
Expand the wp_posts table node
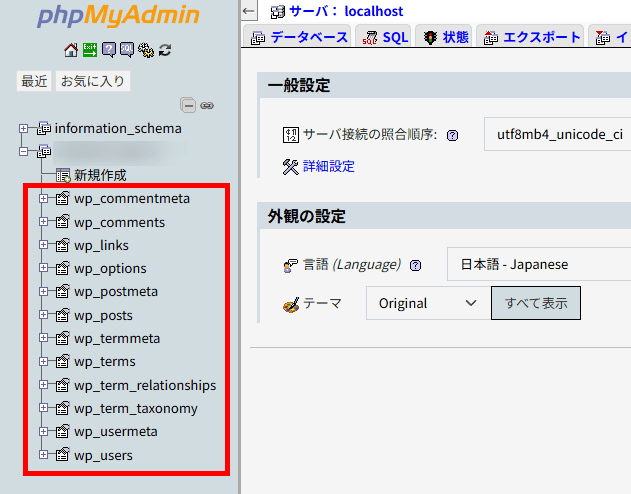(x=43, y=315)
